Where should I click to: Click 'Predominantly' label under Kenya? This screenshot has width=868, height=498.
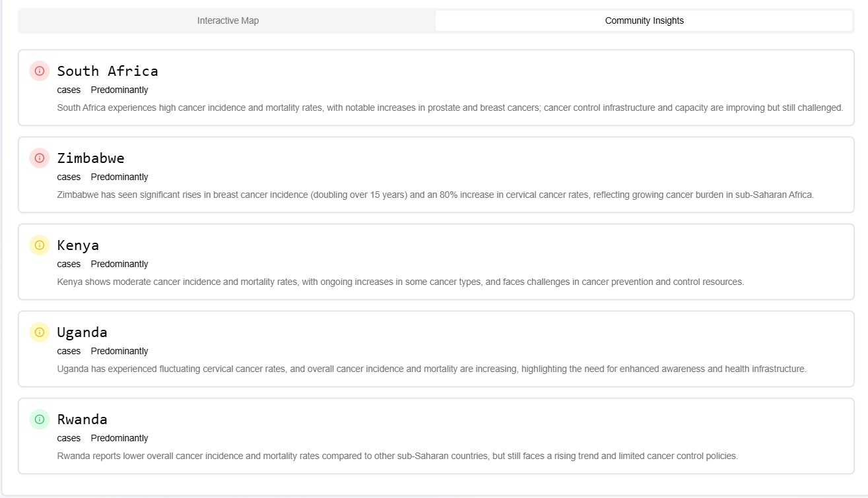coord(119,264)
